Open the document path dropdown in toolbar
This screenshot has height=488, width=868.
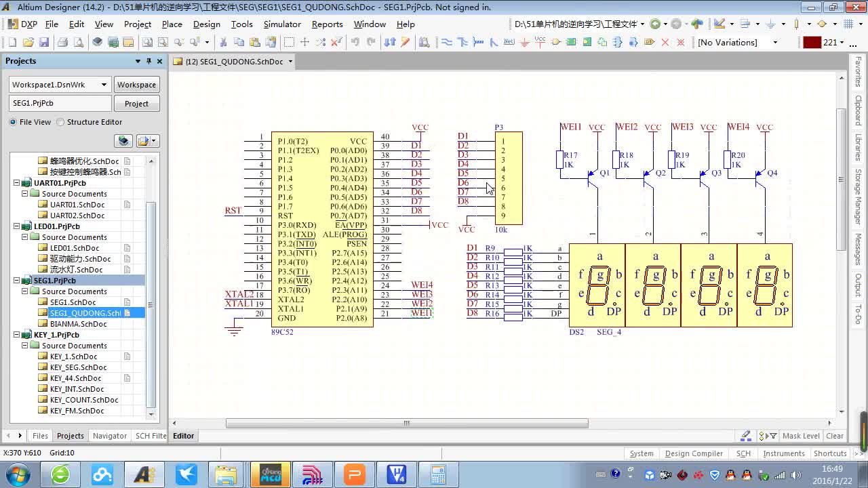click(642, 24)
